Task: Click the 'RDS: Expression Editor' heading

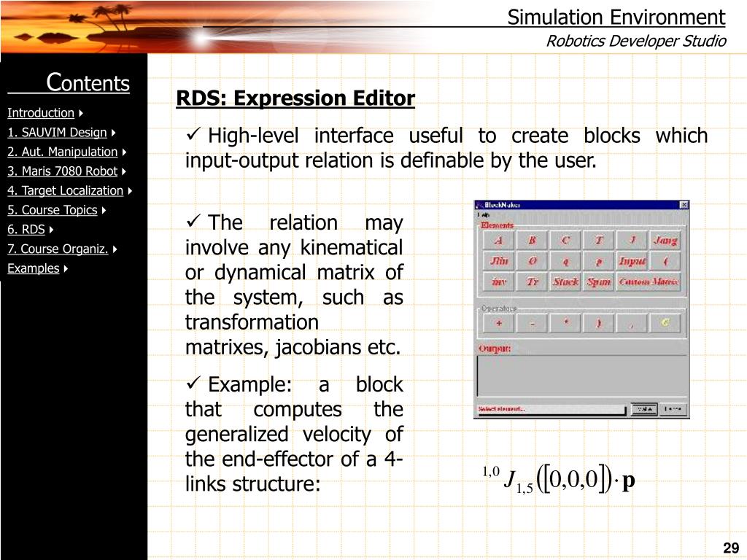Action: click(x=295, y=98)
